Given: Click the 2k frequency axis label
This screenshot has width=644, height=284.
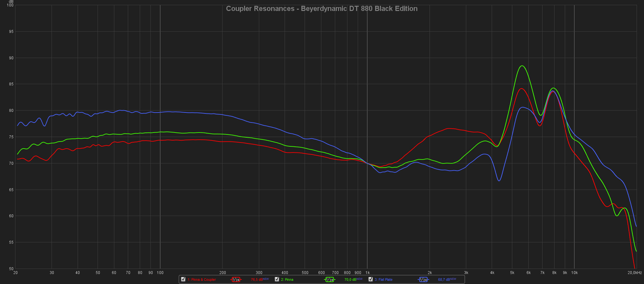Looking at the screenshot, I should 430,273.
